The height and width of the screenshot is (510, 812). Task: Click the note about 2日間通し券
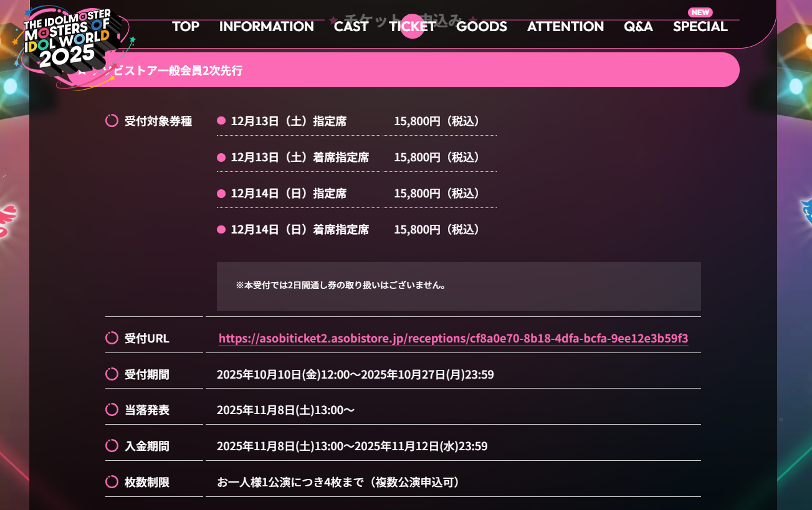(x=342, y=285)
